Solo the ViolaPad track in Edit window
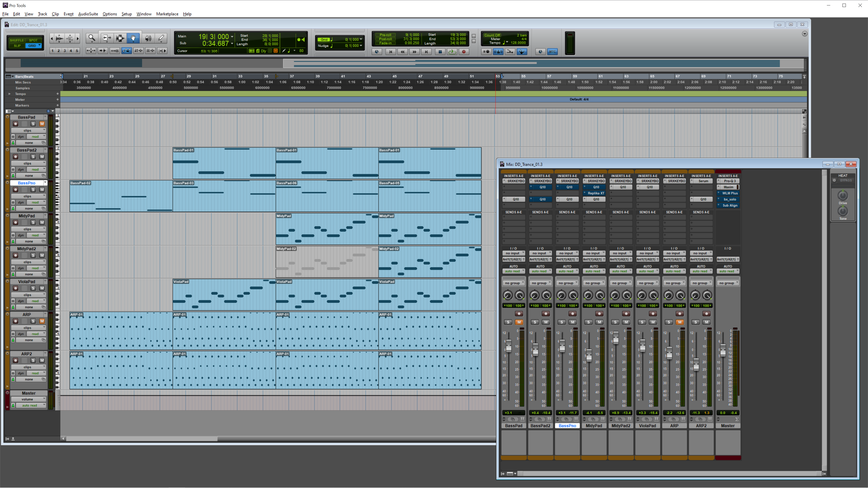The height and width of the screenshot is (488, 868). (33, 288)
